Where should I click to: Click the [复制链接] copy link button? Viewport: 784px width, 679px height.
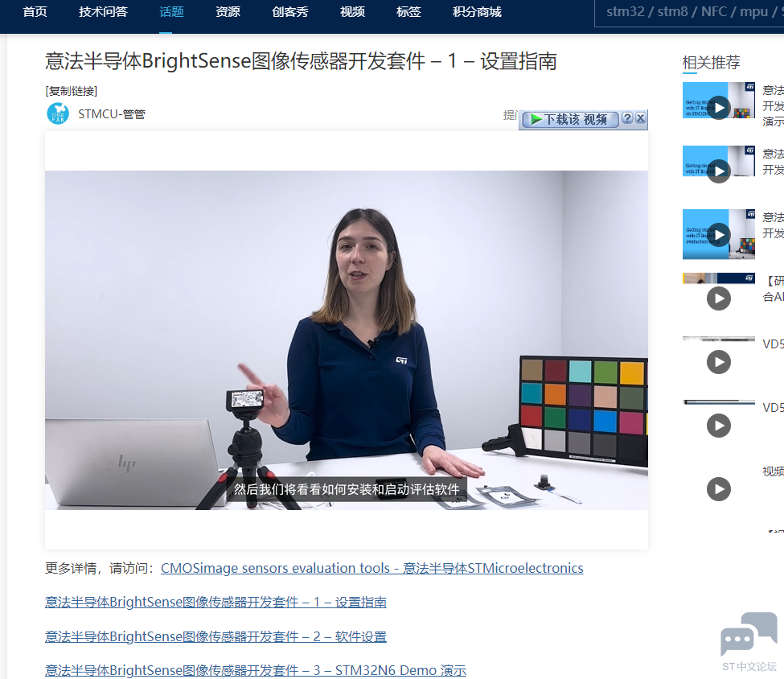(71, 91)
